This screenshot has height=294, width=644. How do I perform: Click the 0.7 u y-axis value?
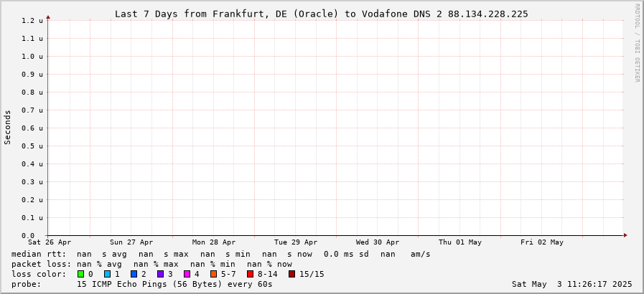[x=32, y=110]
